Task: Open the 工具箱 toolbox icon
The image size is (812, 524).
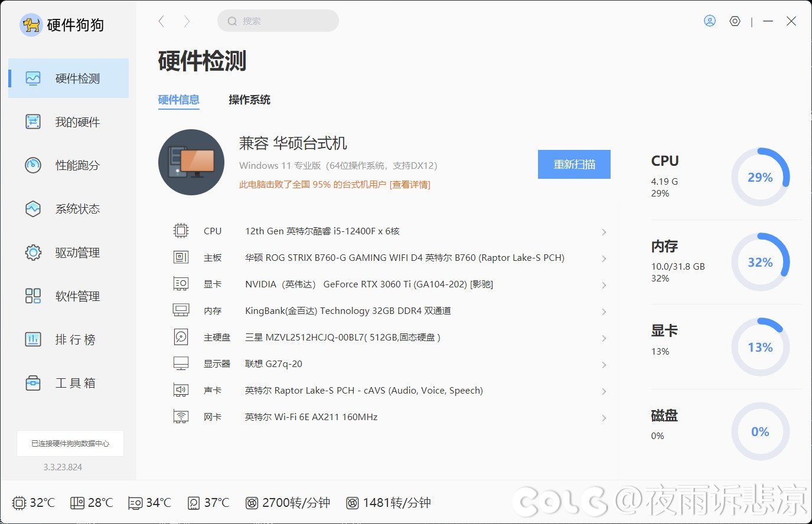Action: [x=33, y=383]
